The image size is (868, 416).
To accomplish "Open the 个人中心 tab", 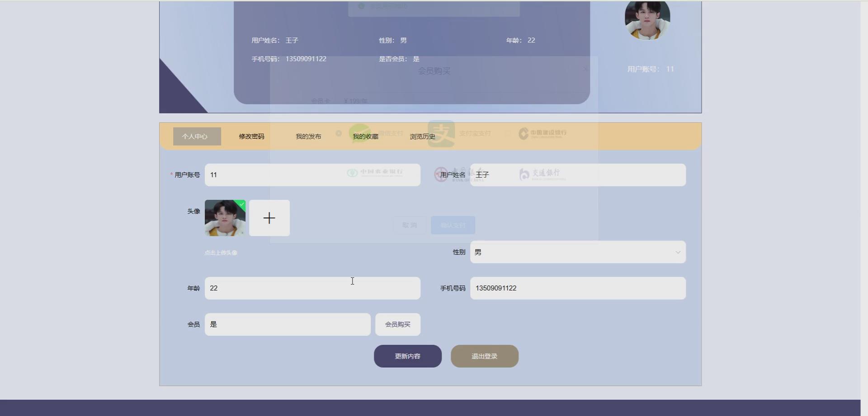I will [x=197, y=136].
